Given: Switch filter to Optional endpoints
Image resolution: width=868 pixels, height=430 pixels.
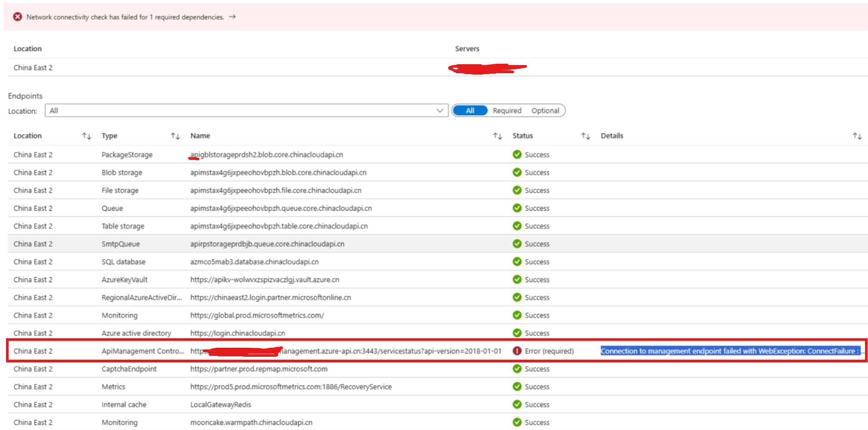Looking at the screenshot, I should pyautogui.click(x=545, y=111).
